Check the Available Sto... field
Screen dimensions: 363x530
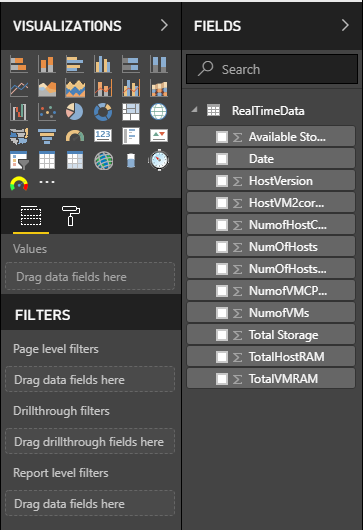coord(222,137)
